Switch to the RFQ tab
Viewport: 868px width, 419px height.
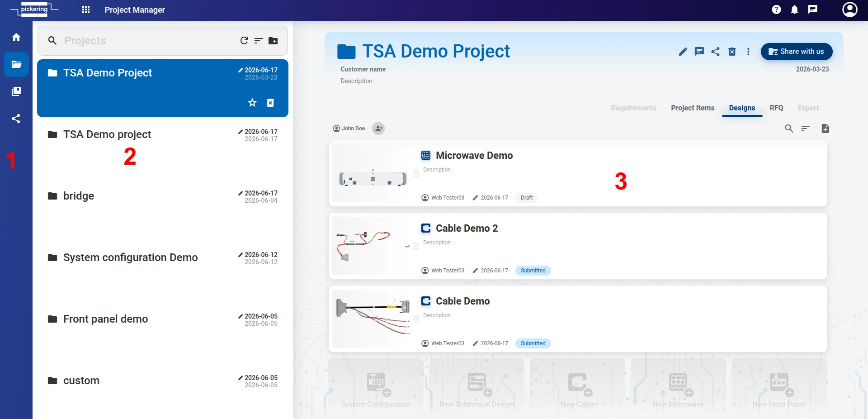point(776,108)
